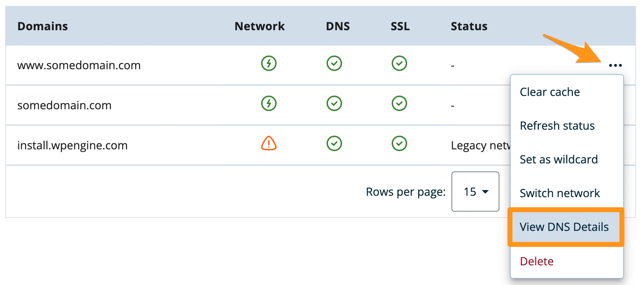Click Delete in the context menu
Screen dimensions: 644x285
[x=537, y=261]
